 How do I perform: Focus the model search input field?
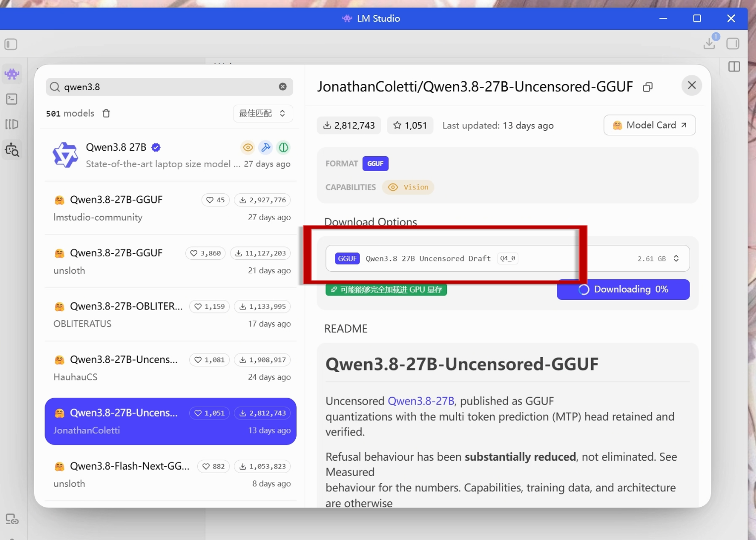tap(169, 87)
